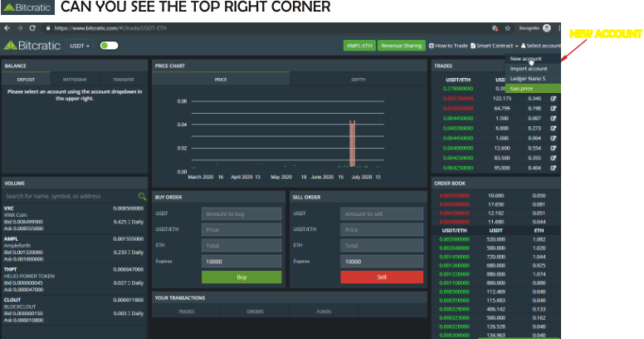Go back in the browser

point(7,28)
